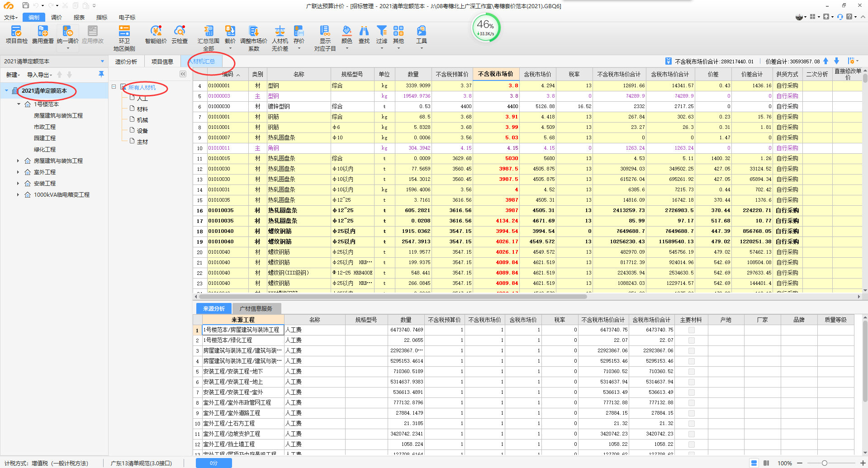Click the 其他 other tools icon
868x468 pixels.
click(x=398, y=31)
